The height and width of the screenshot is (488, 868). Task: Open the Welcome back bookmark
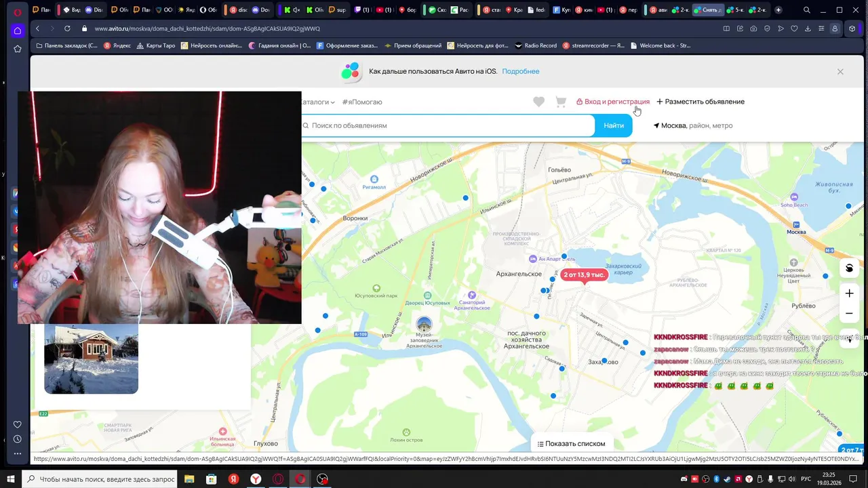[660, 45]
